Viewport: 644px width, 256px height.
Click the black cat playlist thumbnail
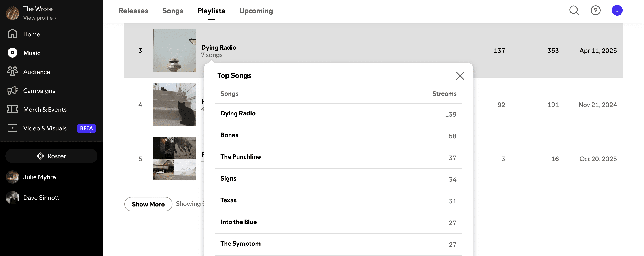pos(174,105)
